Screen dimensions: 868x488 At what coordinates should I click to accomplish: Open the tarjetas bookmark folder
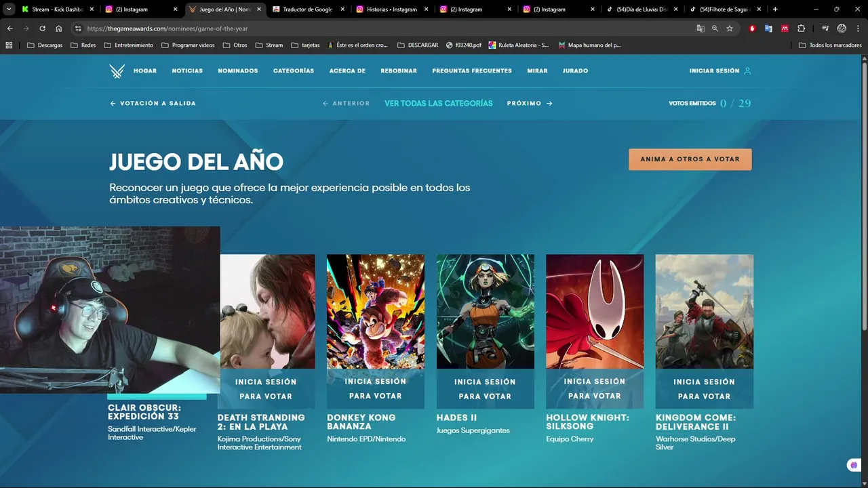coord(305,45)
